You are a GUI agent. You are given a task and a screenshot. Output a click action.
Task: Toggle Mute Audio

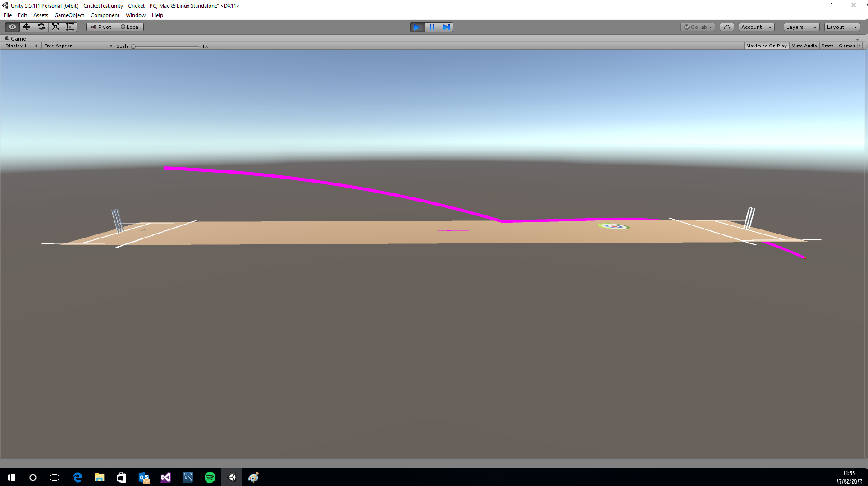click(804, 46)
